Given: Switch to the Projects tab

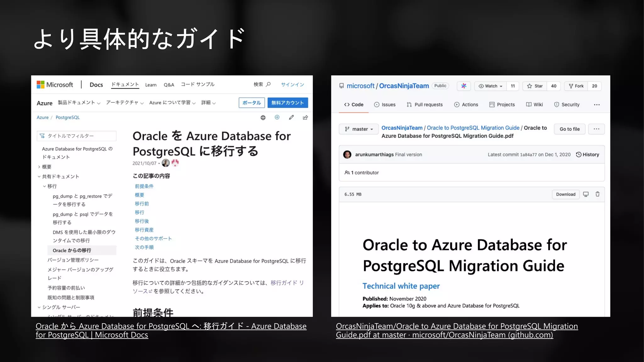Looking at the screenshot, I should [502, 105].
